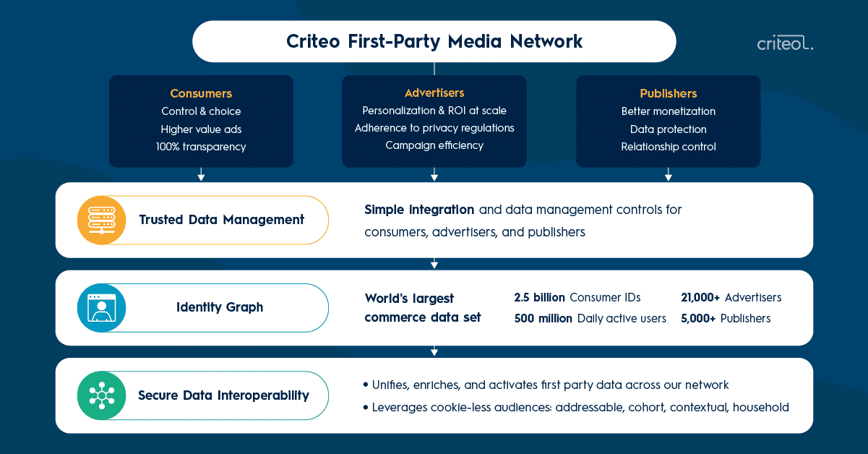The width and height of the screenshot is (868, 454).
Task: Click the Criteo logo at top right
Action: coord(785,43)
